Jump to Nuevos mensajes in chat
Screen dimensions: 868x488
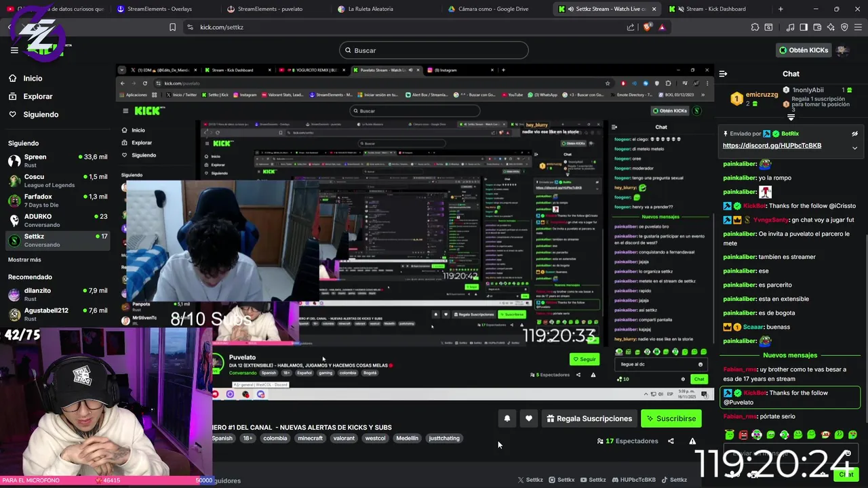[x=790, y=355]
